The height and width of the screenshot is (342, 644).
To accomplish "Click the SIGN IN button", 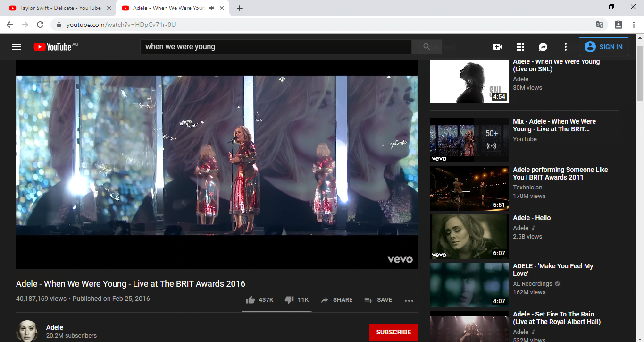I will [x=603, y=47].
